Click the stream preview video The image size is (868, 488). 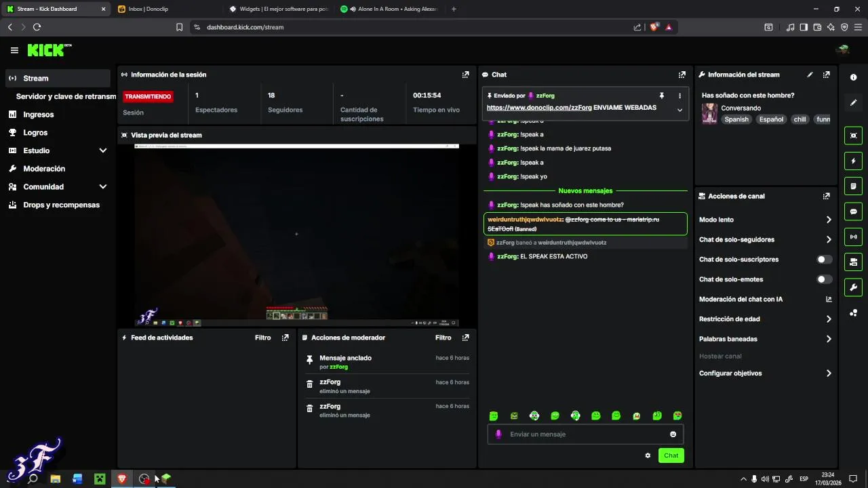click(x=296, y=235)
